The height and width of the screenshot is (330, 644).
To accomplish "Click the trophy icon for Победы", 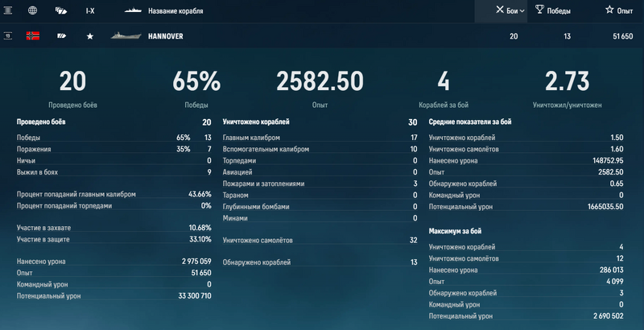I will [539, 11].
